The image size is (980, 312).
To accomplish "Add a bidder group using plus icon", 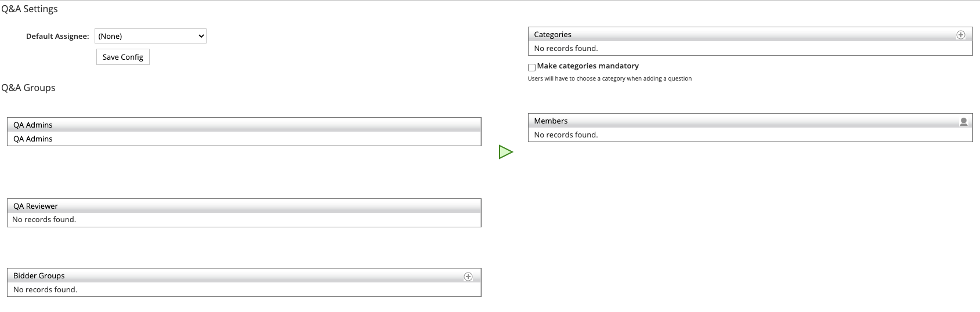I will 468,277.
